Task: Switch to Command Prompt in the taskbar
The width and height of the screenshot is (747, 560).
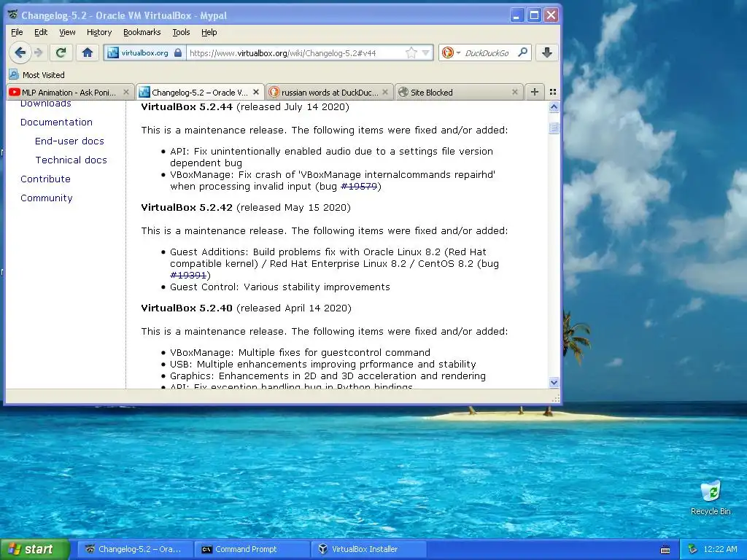Action: click(x=252, y=549)
